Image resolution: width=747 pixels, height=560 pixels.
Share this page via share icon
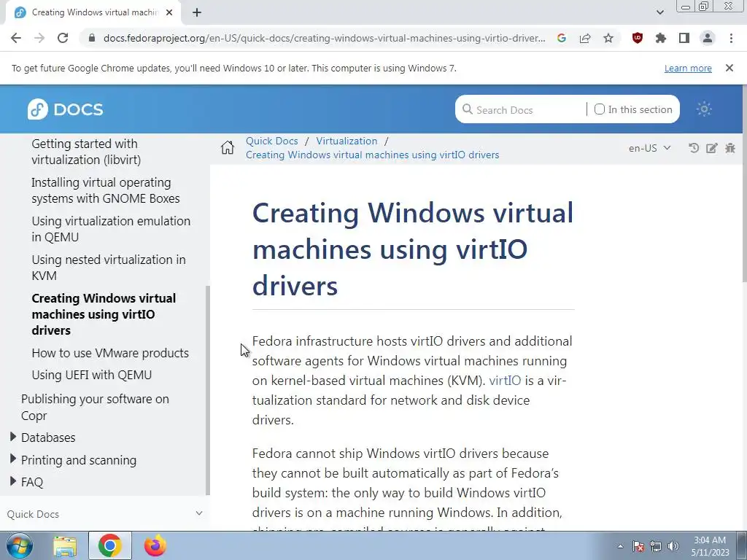(x=585, y=38)
